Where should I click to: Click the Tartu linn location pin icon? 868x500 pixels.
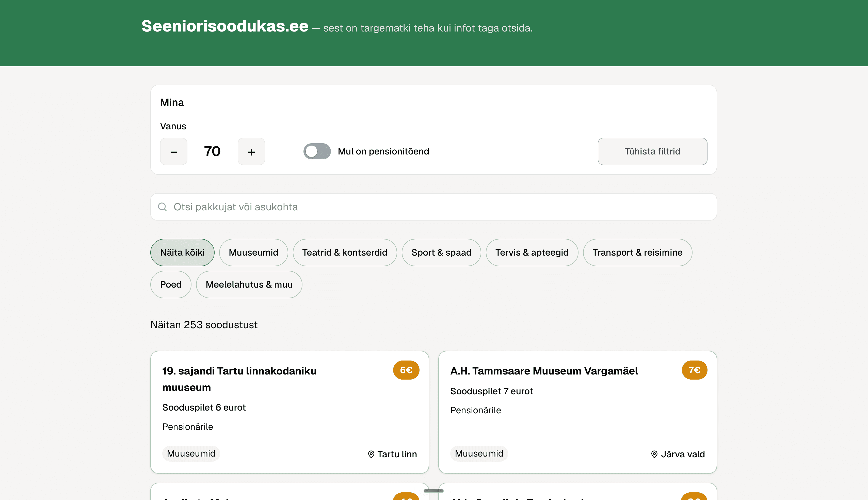(x=371, y=454)
